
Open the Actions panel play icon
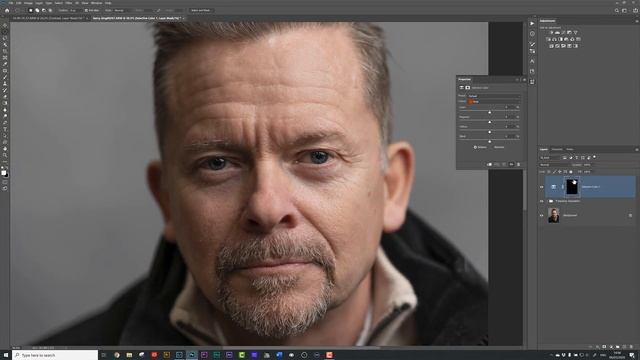pyautogui.click(x=532, y=24)
